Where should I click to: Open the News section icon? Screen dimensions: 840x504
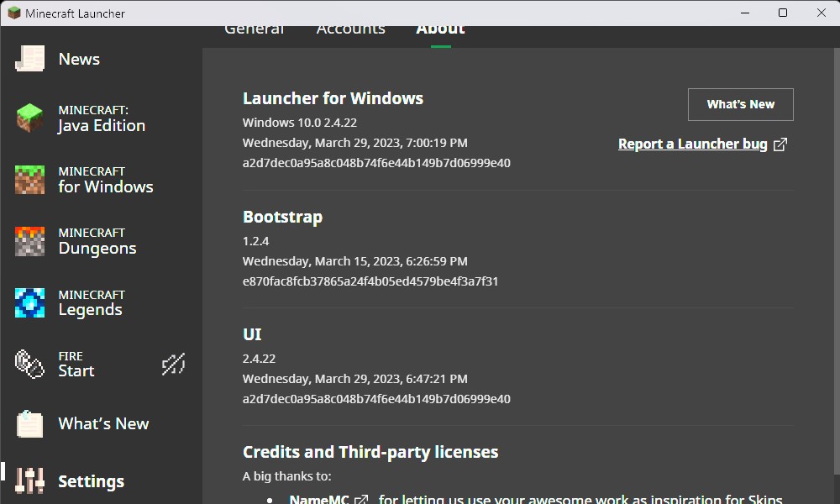[29, 59]
